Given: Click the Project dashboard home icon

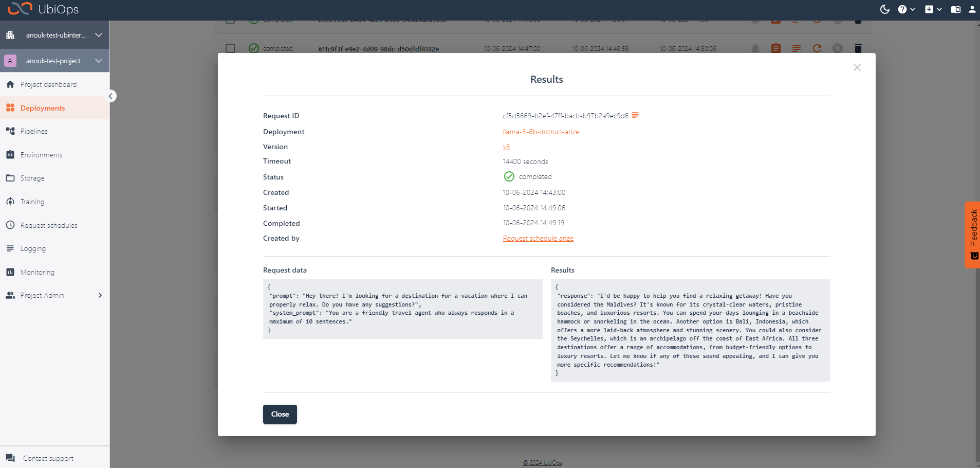Looking at the screenshot, I should click(x=10, y=84).
